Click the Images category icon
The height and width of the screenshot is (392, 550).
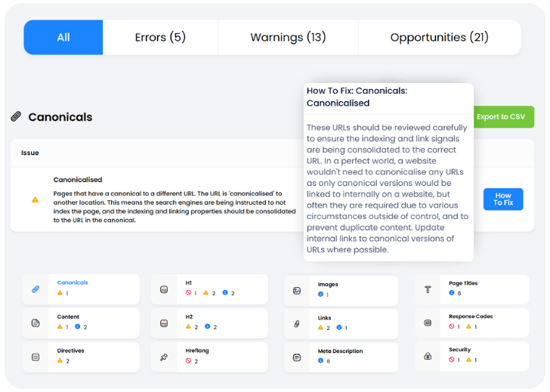coord(297,290)
